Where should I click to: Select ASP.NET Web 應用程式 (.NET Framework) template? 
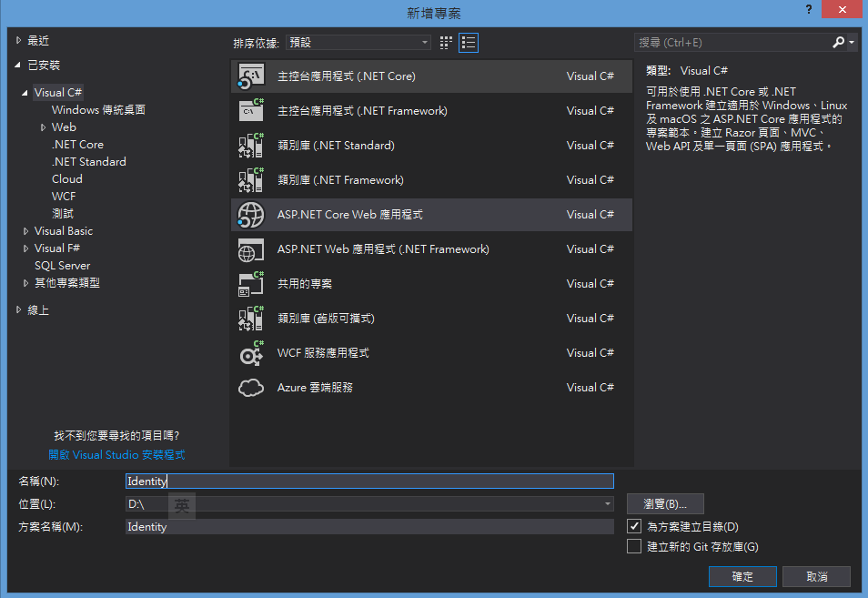(x=431, y=249)
